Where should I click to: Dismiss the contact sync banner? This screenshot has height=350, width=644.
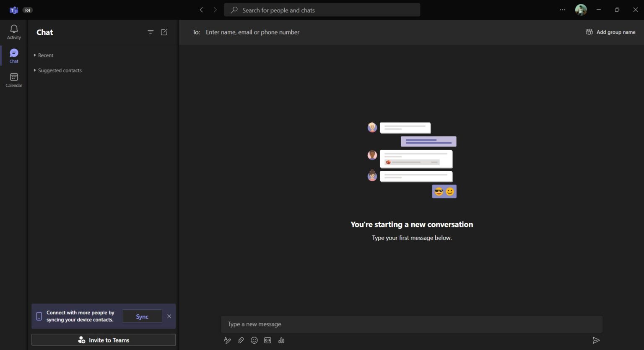[169, 316]
